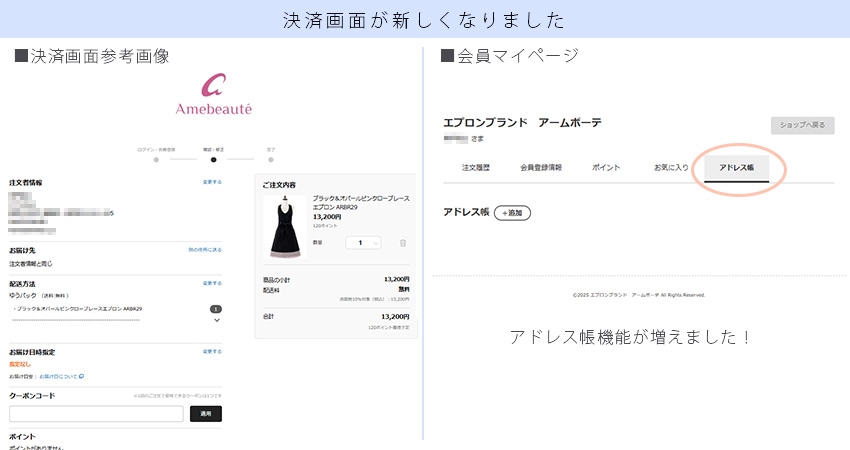
Task: Click the active checkout progress step dot
Action: [x=213, y=159]
